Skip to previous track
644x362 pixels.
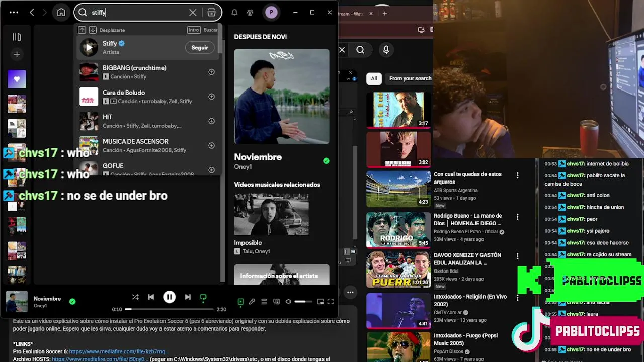[151, 297]
